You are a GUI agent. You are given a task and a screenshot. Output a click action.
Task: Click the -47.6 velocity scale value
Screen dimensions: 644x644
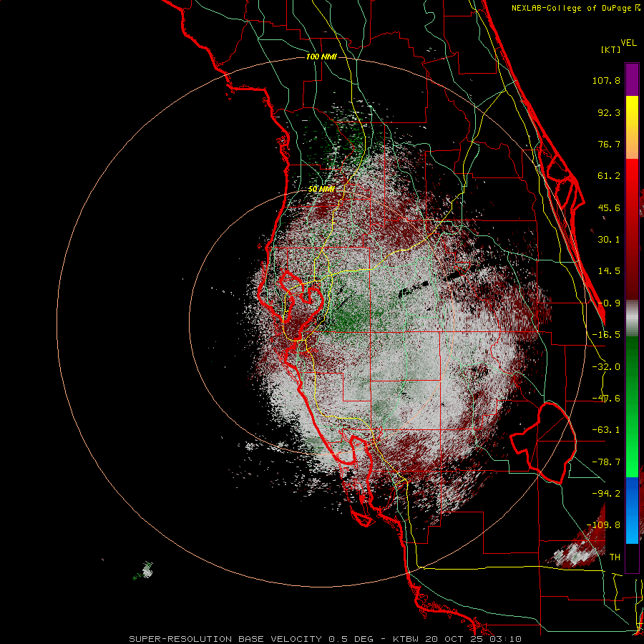pyautogui.click(x=606, y=399)
